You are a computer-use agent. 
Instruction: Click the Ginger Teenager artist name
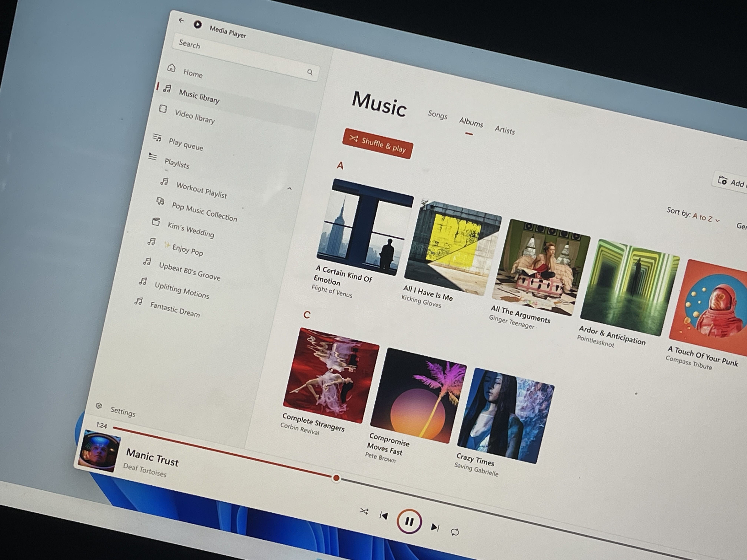click(512, 322)
